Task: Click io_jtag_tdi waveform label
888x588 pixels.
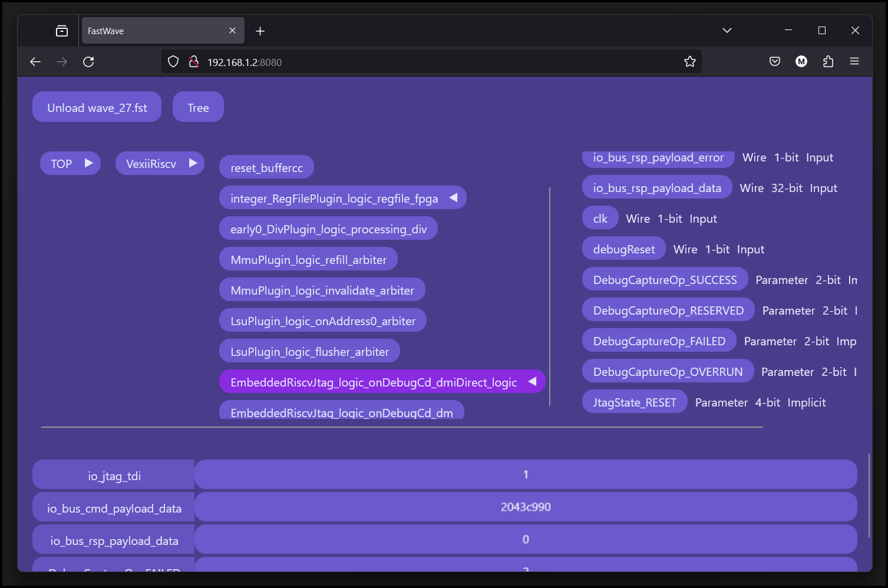Action: 114,475
